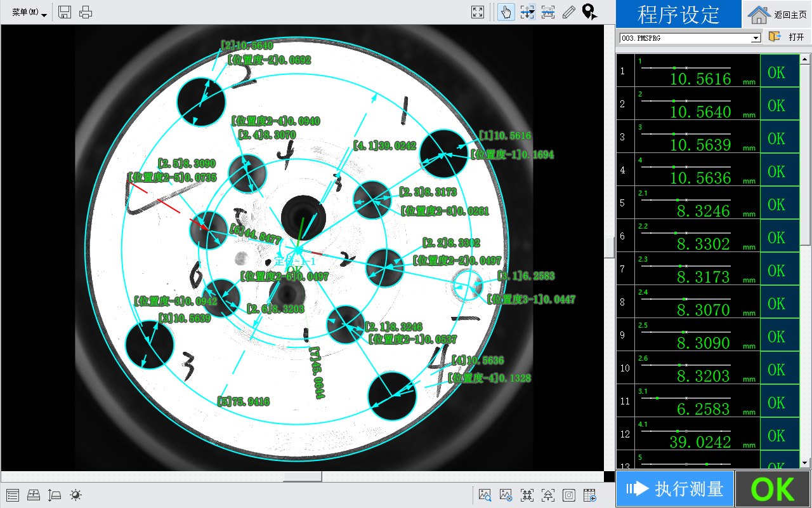The height and width of the screenshot is (508, 812).
Task: Click the print icon in toolbar
Action: click(x=86, y=11)
